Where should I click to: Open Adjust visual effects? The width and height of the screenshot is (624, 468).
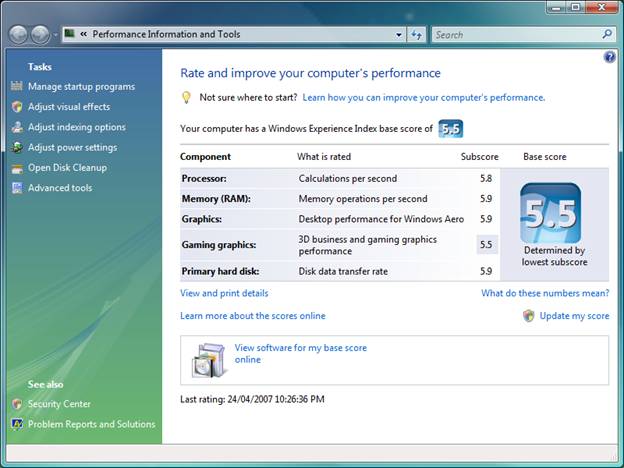coord(69,107)
